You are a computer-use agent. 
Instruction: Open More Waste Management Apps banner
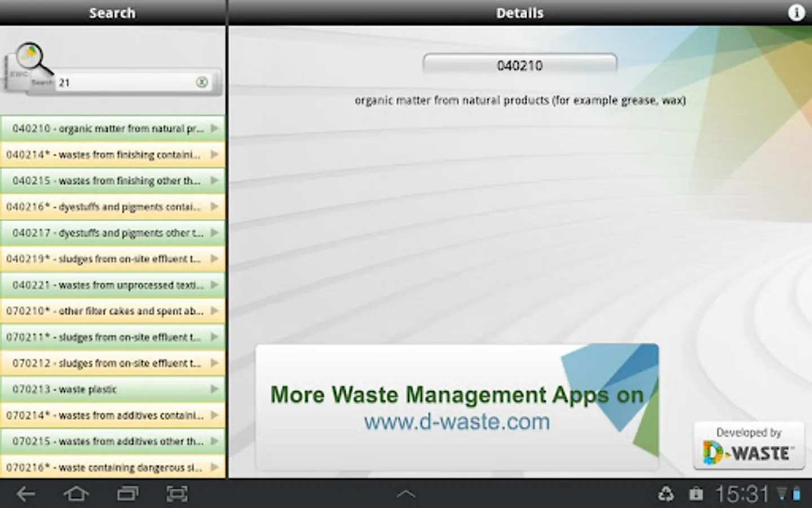point(457,407)
